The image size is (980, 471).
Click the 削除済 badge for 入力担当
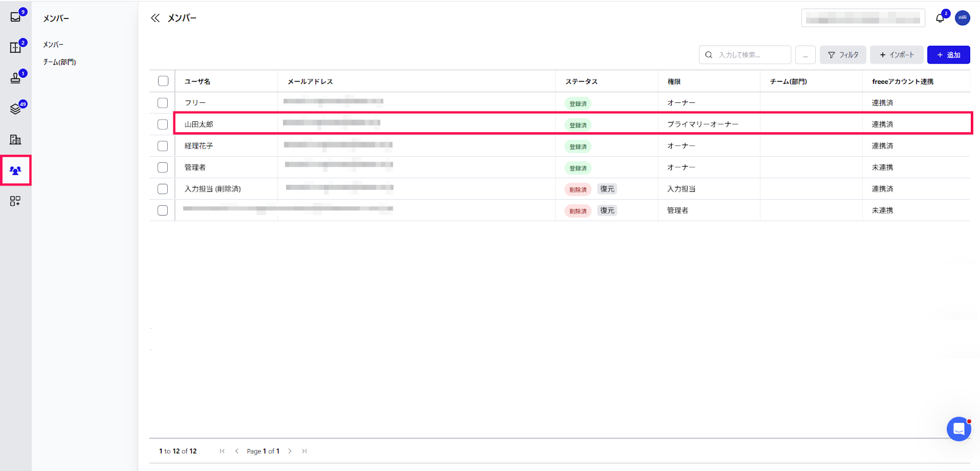pos(578,189)
